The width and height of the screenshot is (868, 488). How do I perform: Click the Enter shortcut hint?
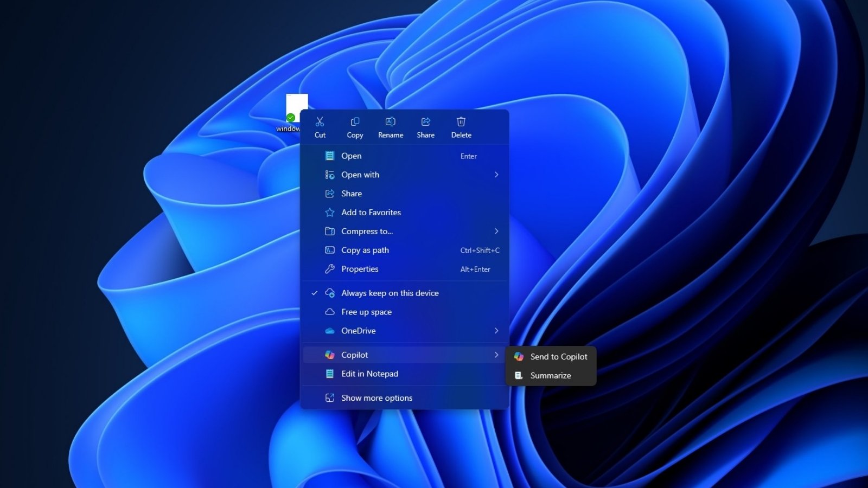[x=469, y=156]
